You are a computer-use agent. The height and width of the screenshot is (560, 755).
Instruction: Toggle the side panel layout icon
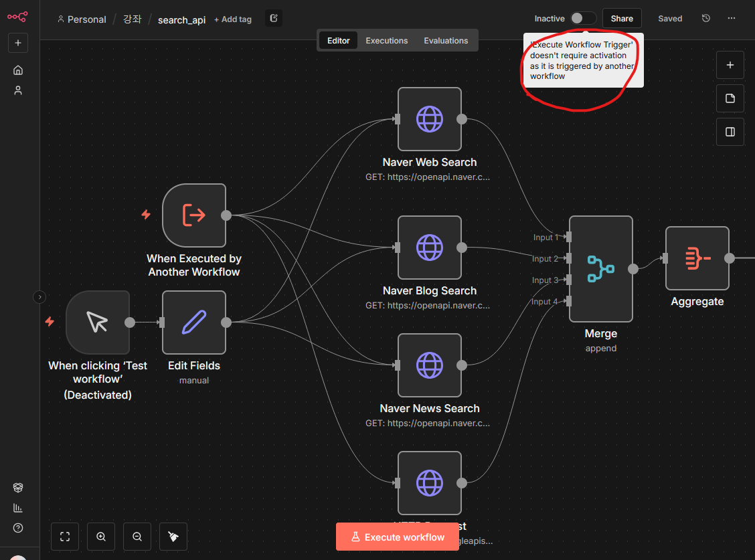pos(730,131)
